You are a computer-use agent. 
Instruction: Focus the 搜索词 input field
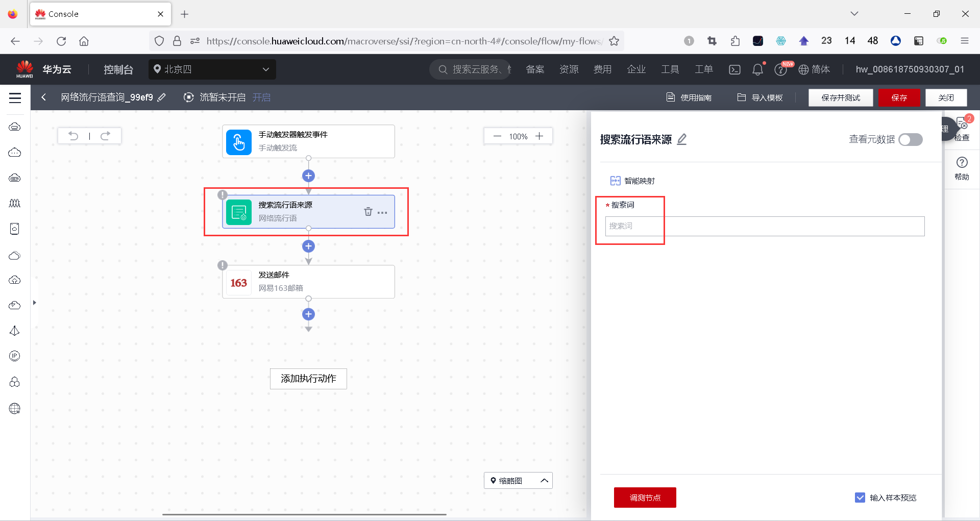pyautogui.click(x=765, y=226)
